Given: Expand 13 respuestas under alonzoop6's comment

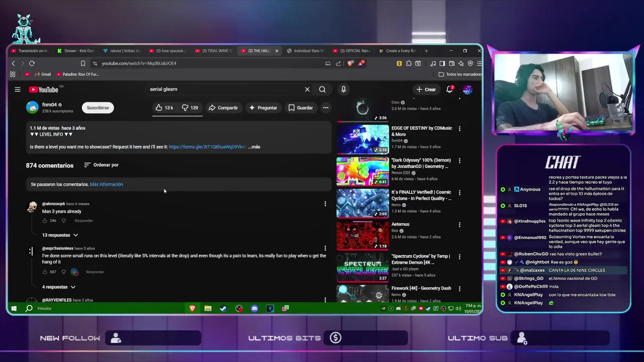Looking at the screenshot, I should pos(60,235).
